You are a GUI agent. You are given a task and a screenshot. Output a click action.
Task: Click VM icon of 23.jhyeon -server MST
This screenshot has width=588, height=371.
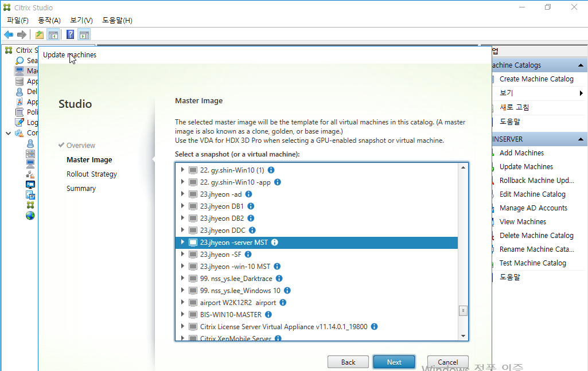(x=193, y=243)
